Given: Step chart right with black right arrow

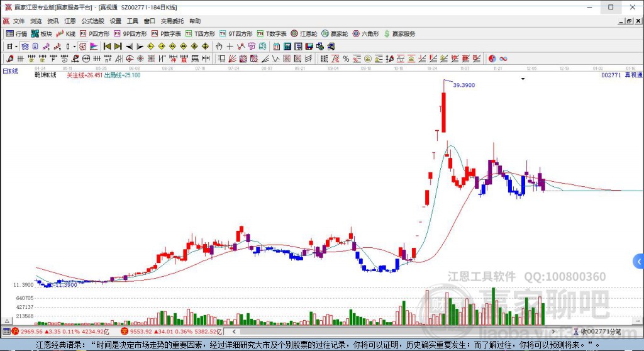Looking at the screenshot, I should coord(140,47).
